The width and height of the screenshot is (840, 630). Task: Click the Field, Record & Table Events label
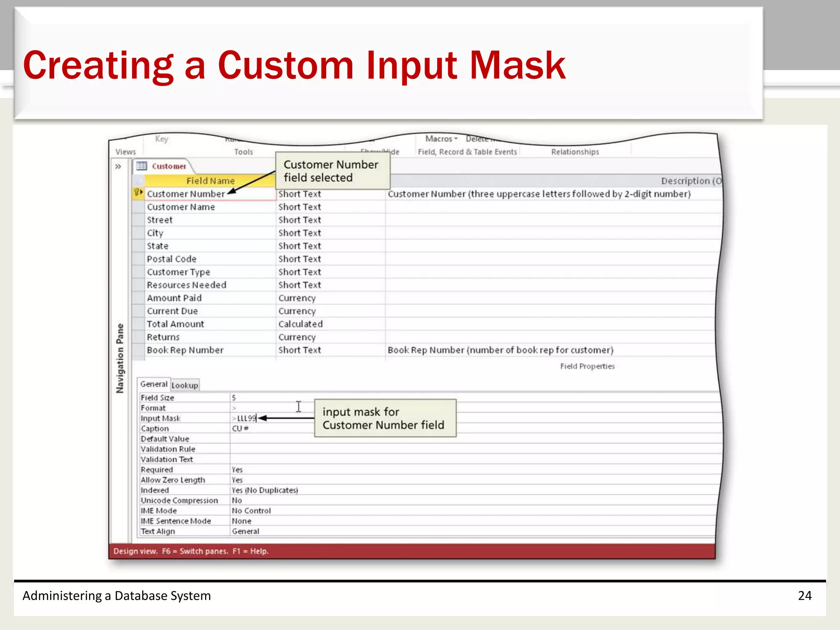click(x=468, y=152)
